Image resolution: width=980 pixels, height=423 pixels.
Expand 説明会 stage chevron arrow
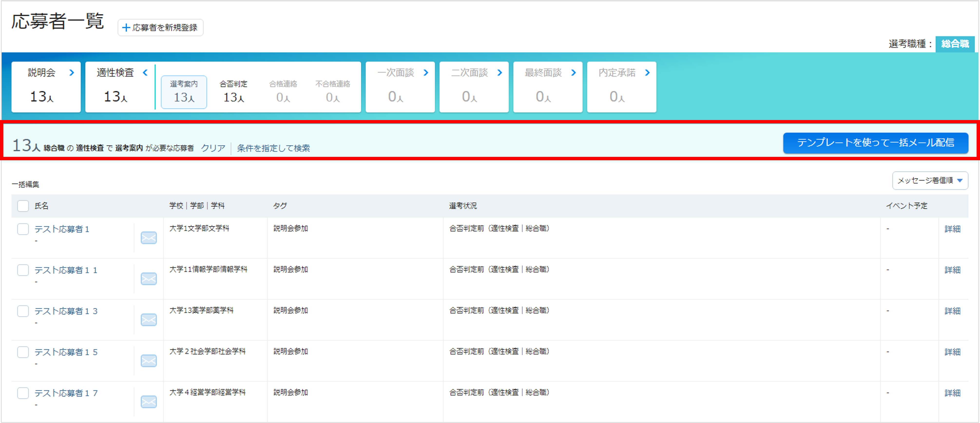tap(72, 72)
